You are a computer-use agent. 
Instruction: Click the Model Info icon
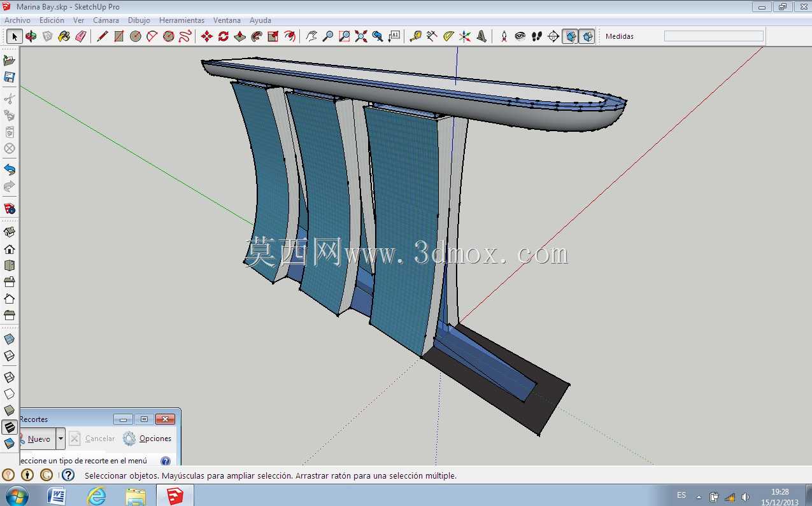10,208
